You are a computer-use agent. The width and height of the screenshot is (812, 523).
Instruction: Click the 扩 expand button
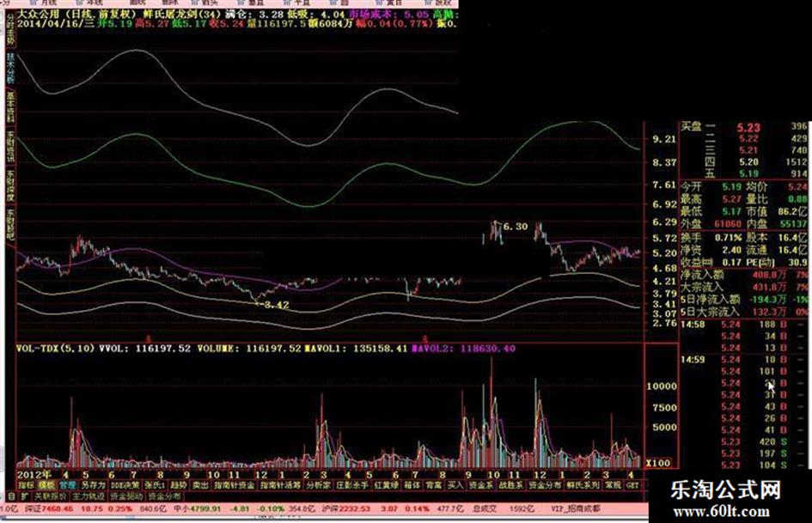25,496
